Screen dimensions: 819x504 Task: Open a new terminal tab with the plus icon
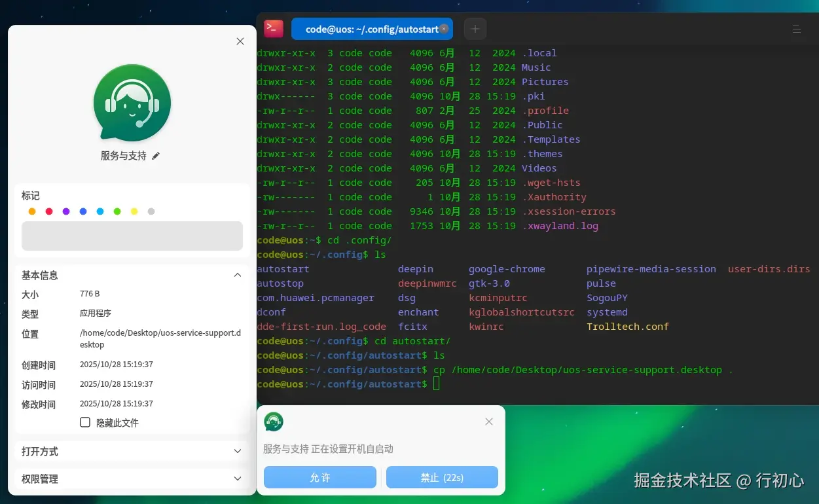pos(475,28)
